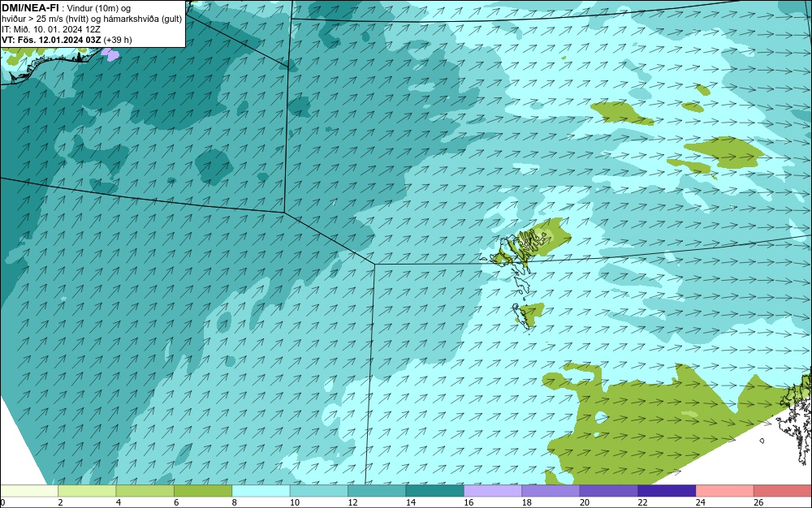Viewport: 812px width, 508px height.
Task: Click the legend label '8'
Action: (x=234, y=502)
